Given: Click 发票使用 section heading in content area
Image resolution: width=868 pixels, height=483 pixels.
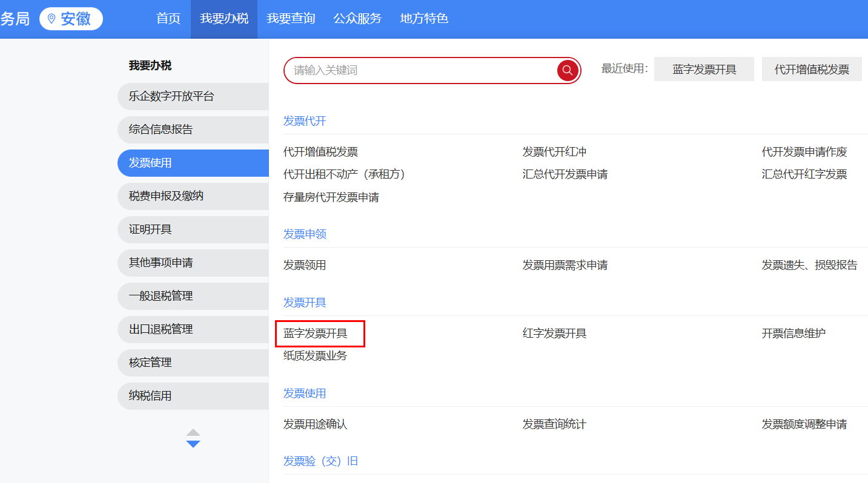Looking at the screenshot, I should pyautogui.click(x=305, y=393).
